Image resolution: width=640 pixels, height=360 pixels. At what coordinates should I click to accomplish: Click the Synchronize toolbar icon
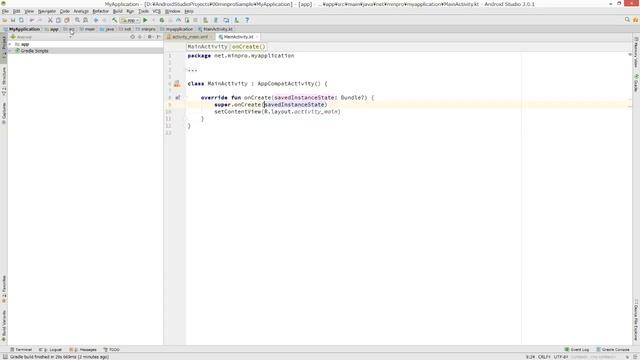(21, 20)
